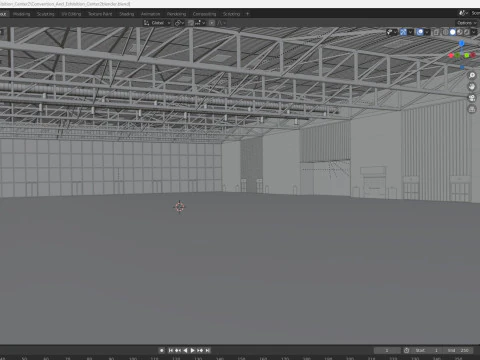Toggle auto keying record button
480x360 pixels.
(x=162, y=350)
